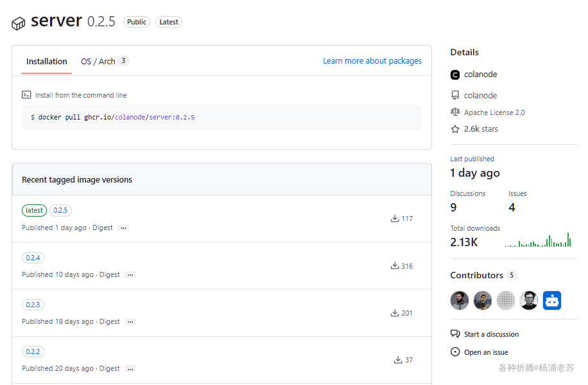
Task: Click the Public badge
Action: point(137,22)
